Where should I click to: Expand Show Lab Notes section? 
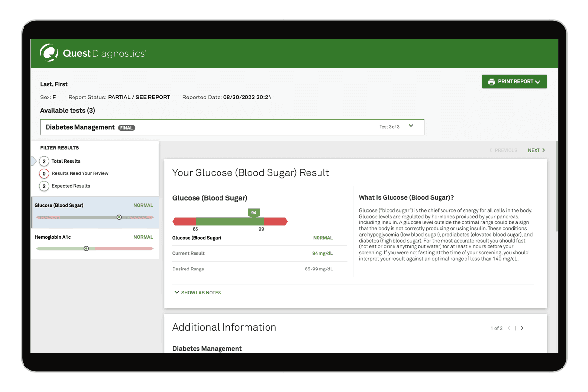[198, 293]
